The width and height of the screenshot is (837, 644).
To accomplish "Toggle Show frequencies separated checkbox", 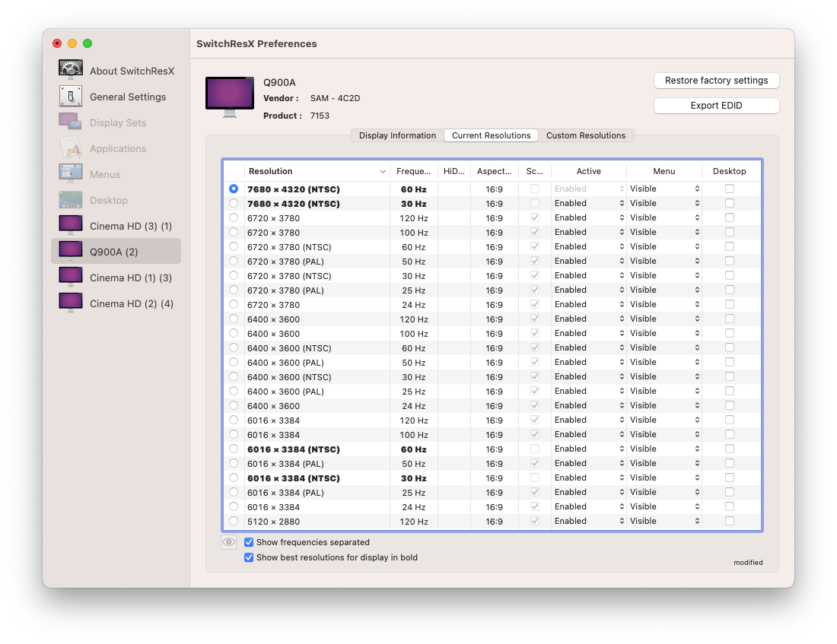I will tap(249, 542).
